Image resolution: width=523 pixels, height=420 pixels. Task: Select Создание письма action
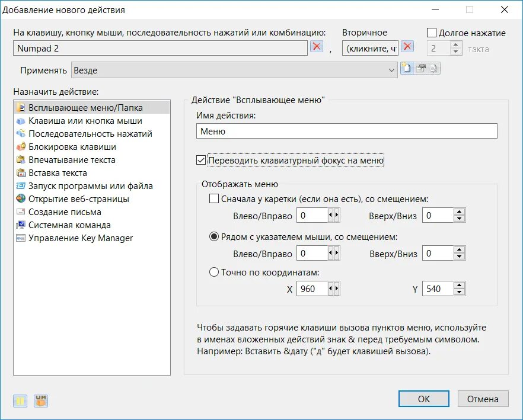(92, 211)
